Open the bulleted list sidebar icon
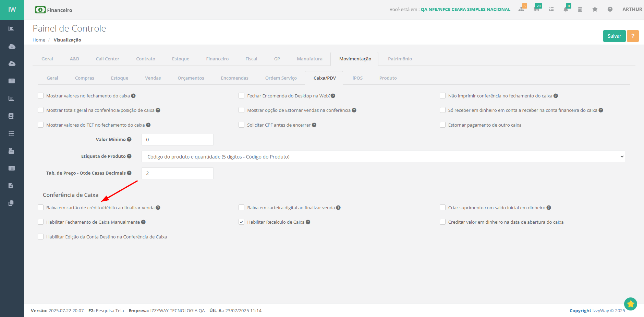Image resolution: width=644 pixels, height=317 pixels. point(11,133)
